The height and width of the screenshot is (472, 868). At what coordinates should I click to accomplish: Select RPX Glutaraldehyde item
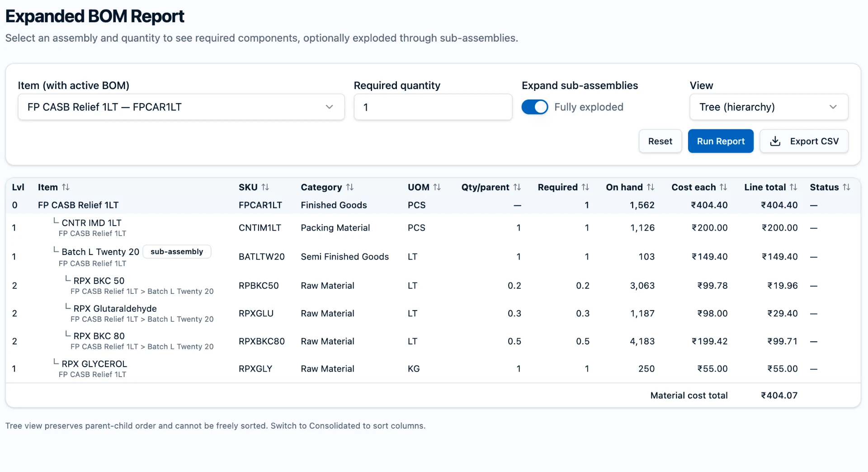click(x=115, y=308)
